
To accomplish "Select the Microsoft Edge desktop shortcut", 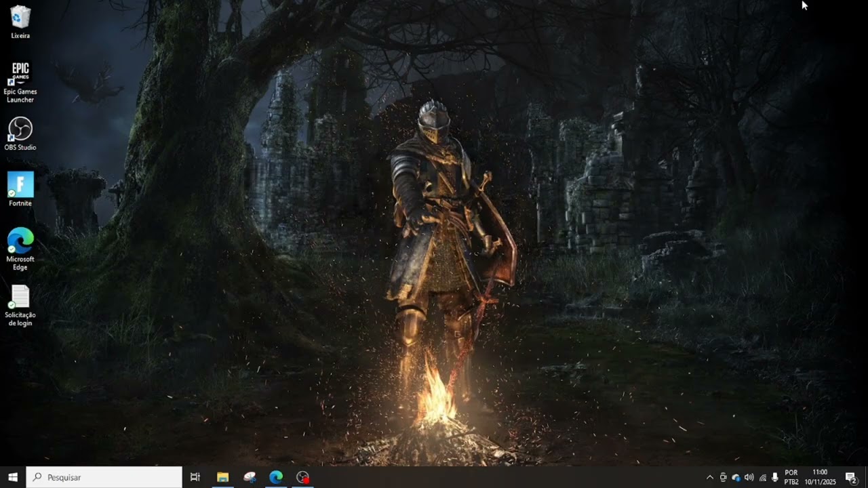I will tap(20, 249).
